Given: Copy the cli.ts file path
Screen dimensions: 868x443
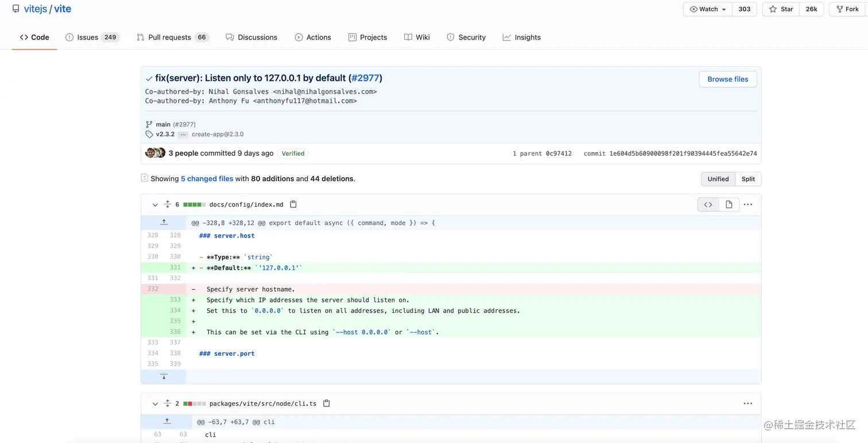Looking at the screenshot, I should 327,403.
